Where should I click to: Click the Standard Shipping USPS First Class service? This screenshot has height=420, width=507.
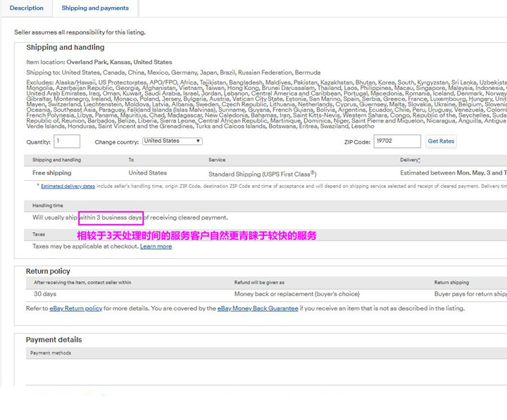(263, 174)
